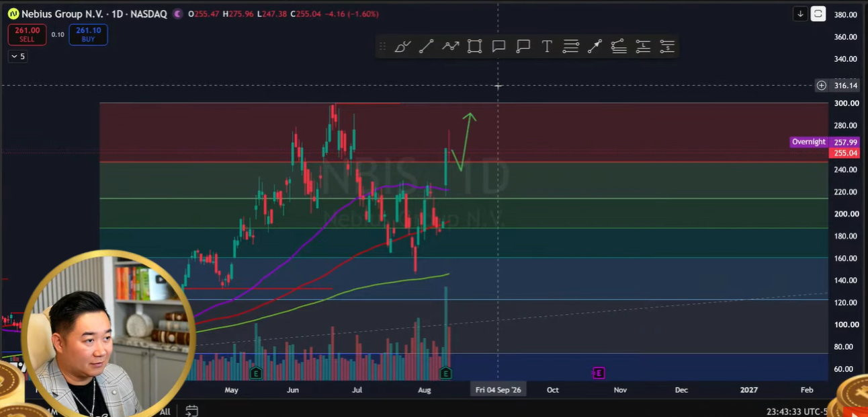This screenshot has width=868, height=417.
Task: Click the Overnight price label
Action: (x=808, y=142)
